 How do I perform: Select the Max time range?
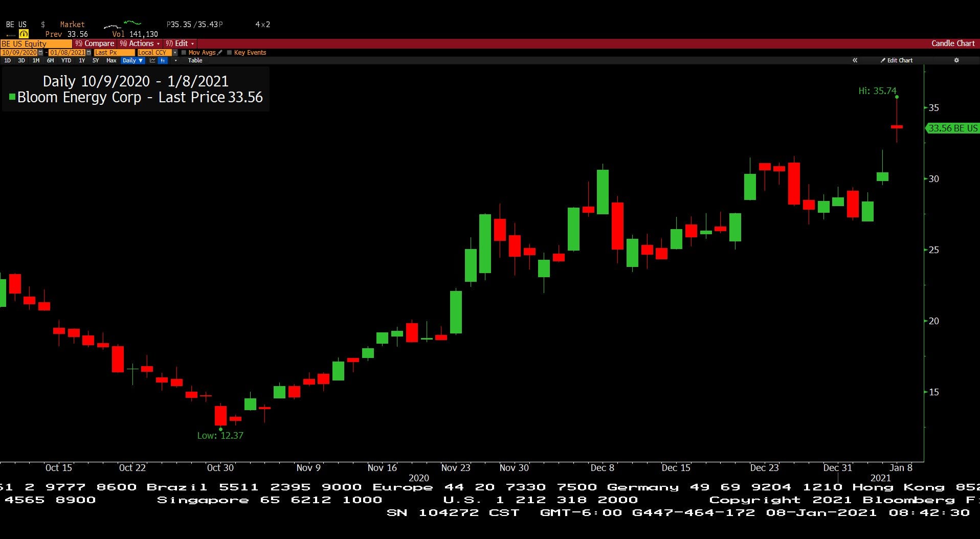(111, 60)
